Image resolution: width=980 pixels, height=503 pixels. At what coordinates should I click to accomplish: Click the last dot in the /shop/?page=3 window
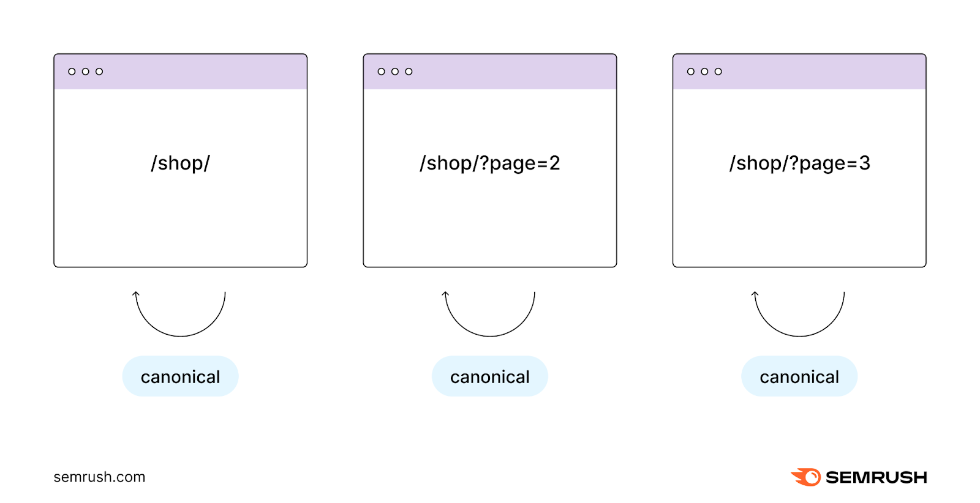[718, 72]
